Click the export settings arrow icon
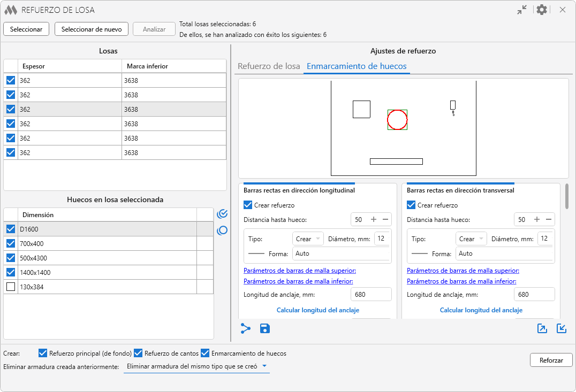 pos(542,328)
